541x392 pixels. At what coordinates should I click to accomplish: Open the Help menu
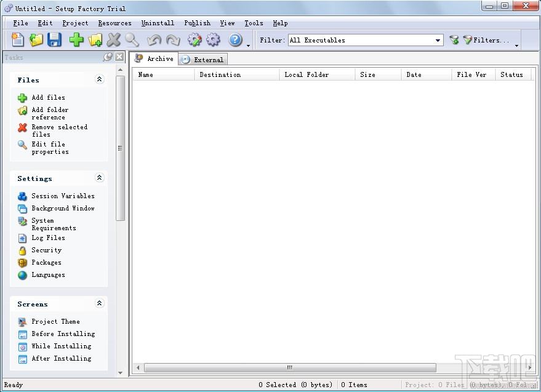pos(280,23)
